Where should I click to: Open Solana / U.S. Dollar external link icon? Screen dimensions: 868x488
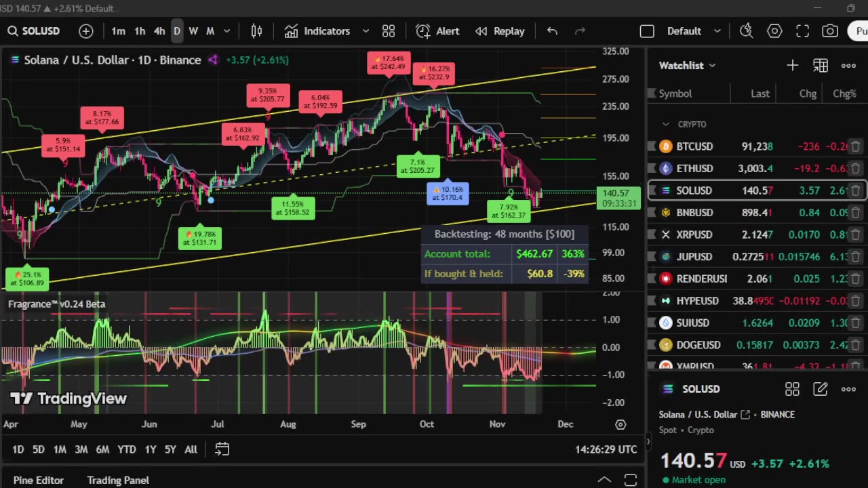click(x=746, y=415)
